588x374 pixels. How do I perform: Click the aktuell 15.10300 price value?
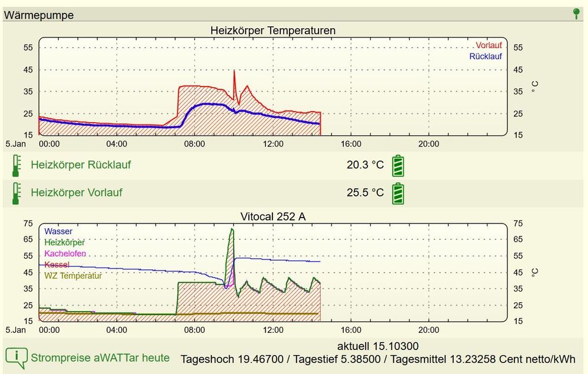pyautogui.click(x=378, y=346)
